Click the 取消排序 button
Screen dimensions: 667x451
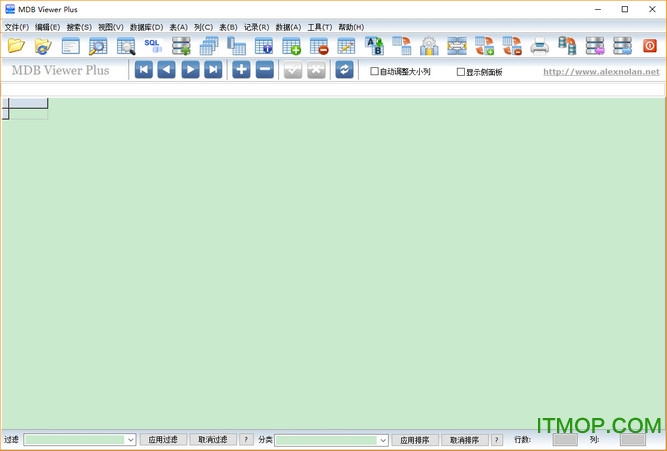pos(465,440)
